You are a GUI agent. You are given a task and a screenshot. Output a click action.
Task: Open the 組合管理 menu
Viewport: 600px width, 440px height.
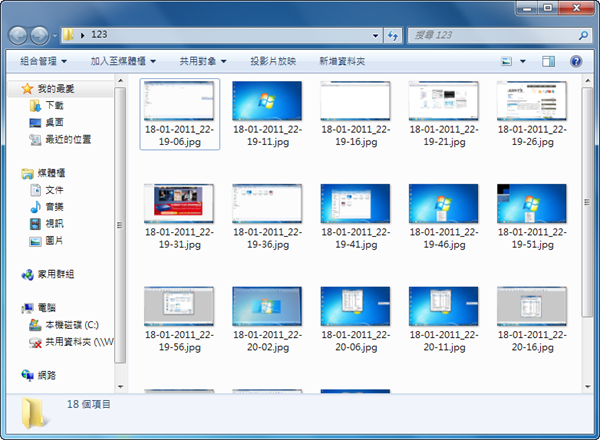coord(43,61)
